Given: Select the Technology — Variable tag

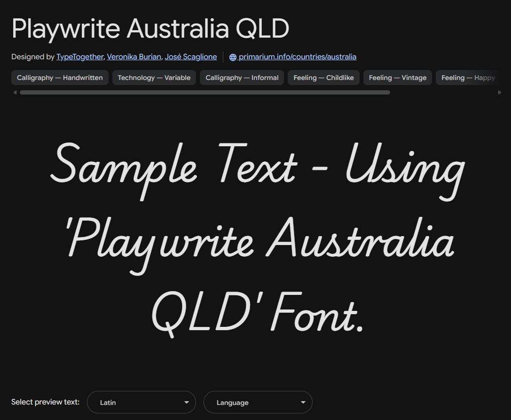Looking at the screenshot, I should (x=154, y=78).
